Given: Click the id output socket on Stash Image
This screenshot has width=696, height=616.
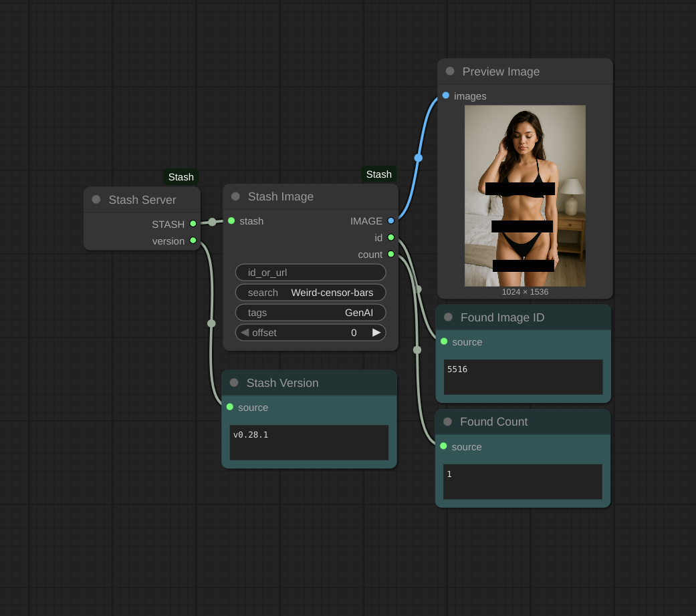Looking at the screenshot, I should click(x=391, y=237).
